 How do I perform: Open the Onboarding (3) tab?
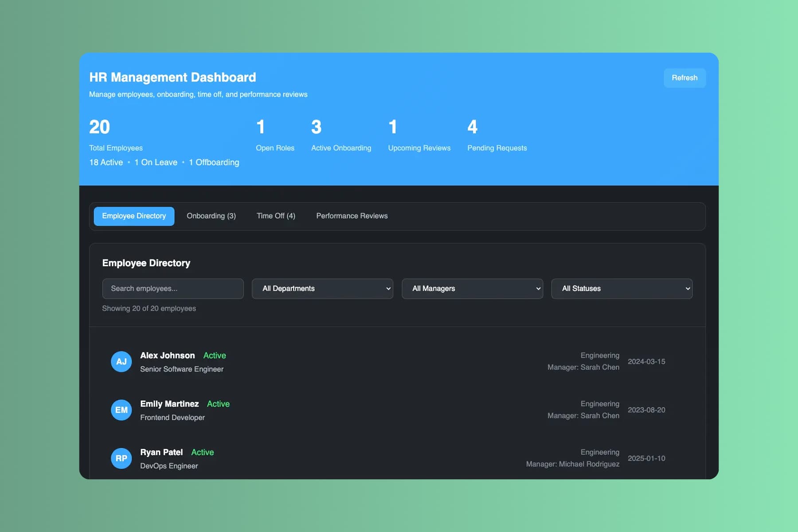pyautogui.click(x=211, y=216)
